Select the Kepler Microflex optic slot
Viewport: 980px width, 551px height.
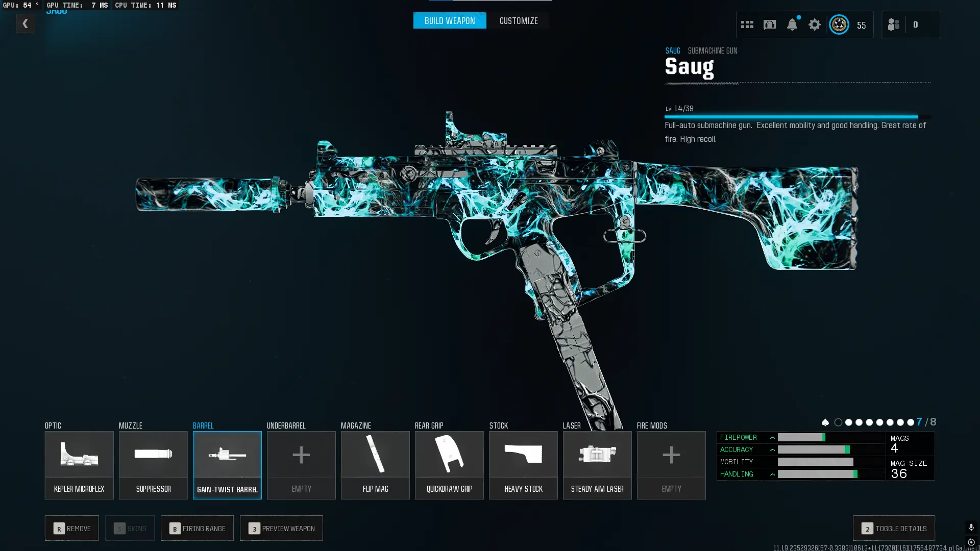tap(79, 465)
